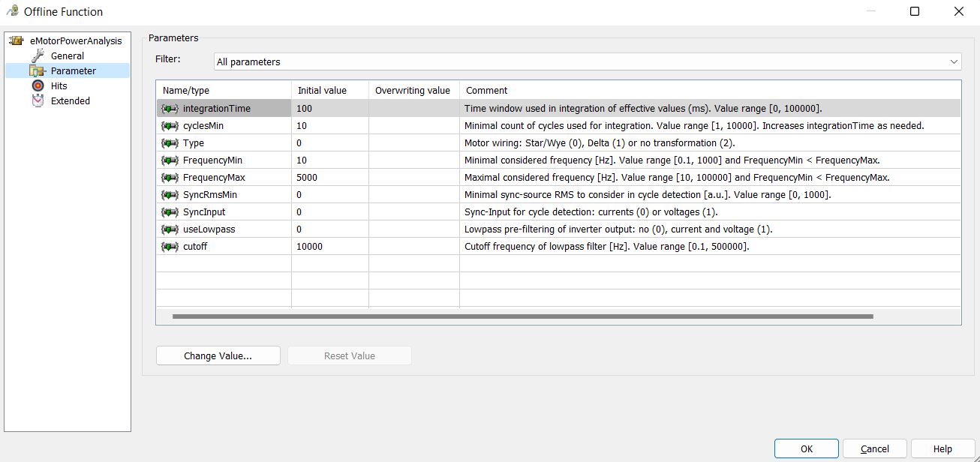980x462 pixels.
Task: Select the SyncInput parameter name
Action: (x=204, y=212)
